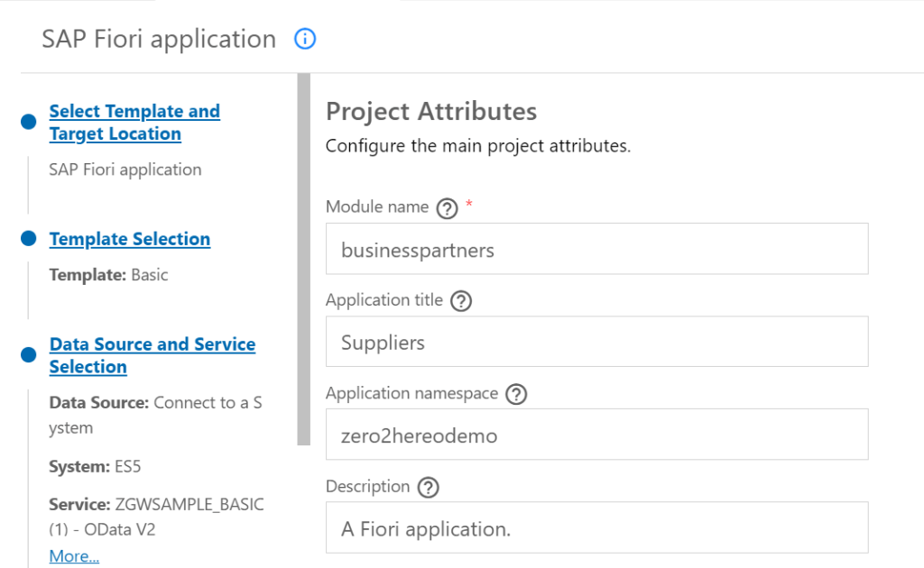Open the Module name help icon
Screen dimensions: 924x568
point(447,208)
